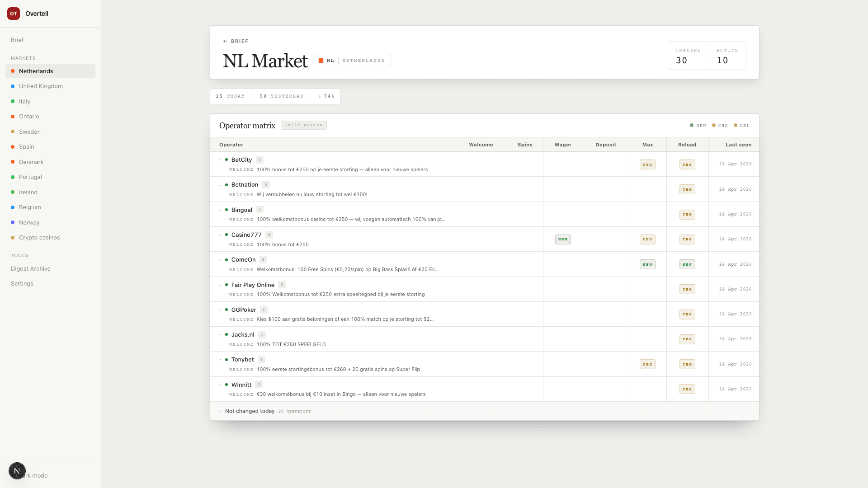Image resolution: width=868 pixels, height=488 pixels.
Task: Expand the BetCity operator row
Action: pos(220,160)
